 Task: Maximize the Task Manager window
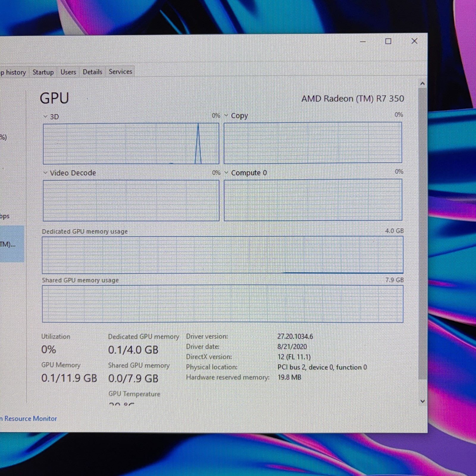[x=388, y=41]
